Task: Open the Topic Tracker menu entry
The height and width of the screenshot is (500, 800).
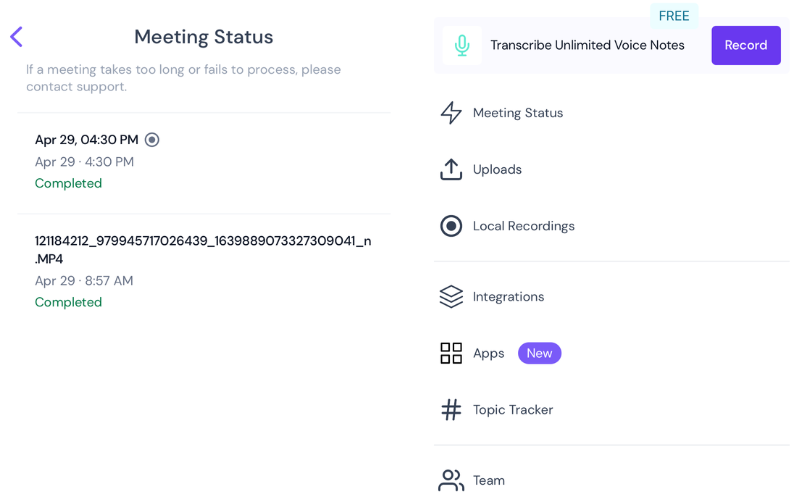Action: click(512, 410)
